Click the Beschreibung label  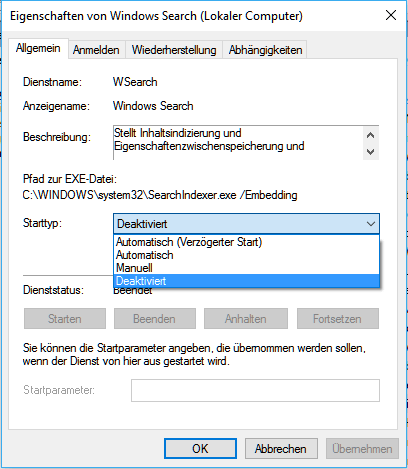pos(57,137)
